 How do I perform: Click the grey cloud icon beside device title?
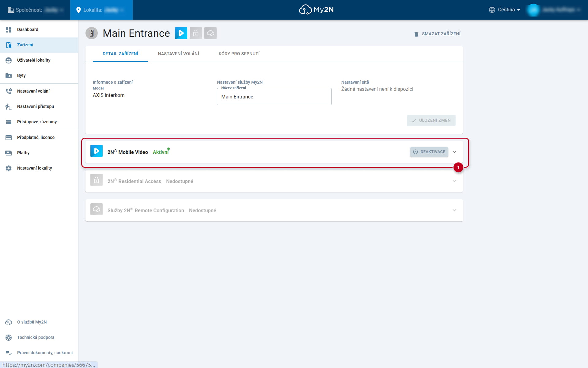point(211,33)
